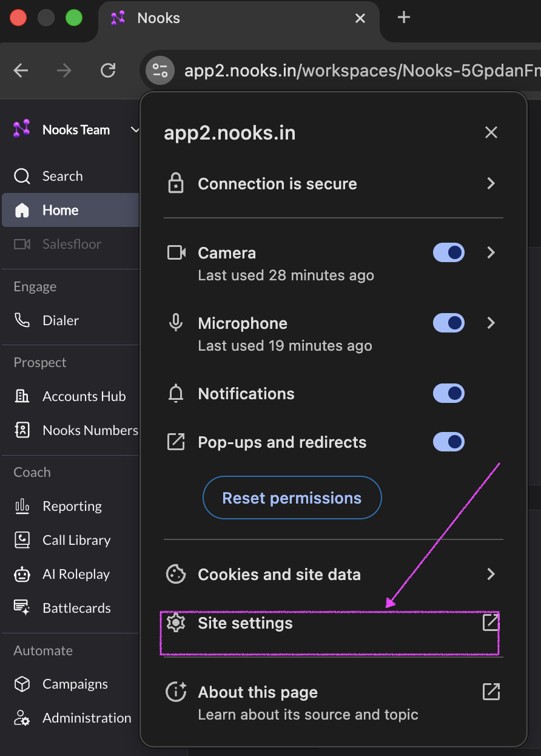Click the Camera icon in permissions popup
The height and width of the screenshot is (756, 541).
[x=176, y=252]
